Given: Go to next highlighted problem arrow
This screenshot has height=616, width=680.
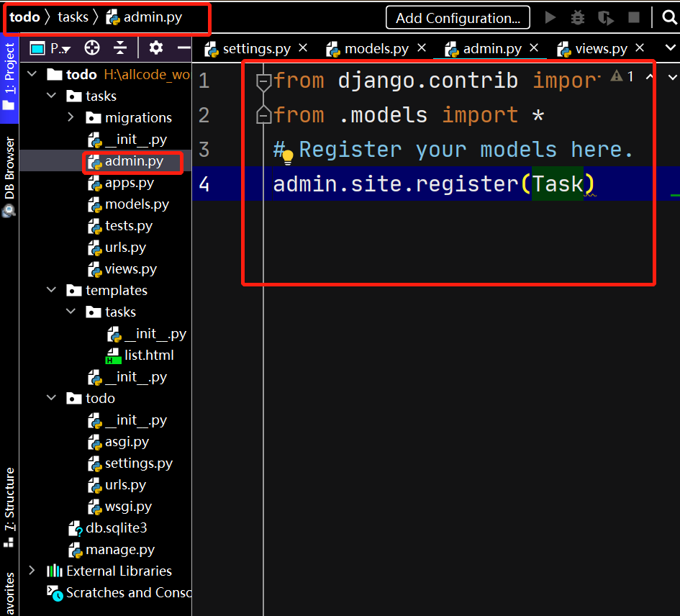Looking at the screenshot, I should point(672,78).
